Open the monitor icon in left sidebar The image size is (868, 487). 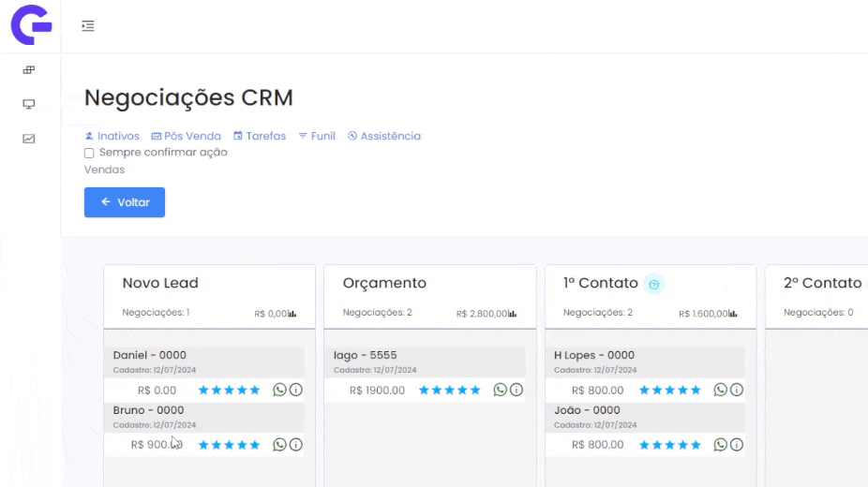click(x=29, y=104)
